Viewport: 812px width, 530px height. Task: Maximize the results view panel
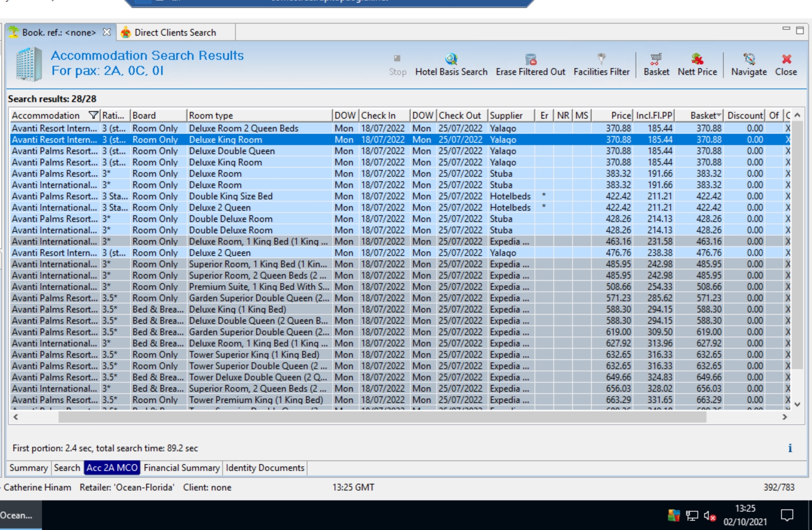[800, 30]
